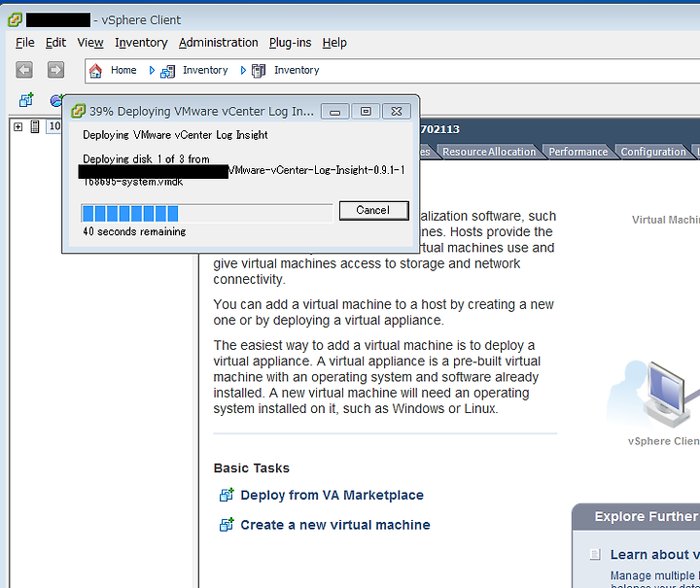Open the Administration menu
This screenshot has height=588, width=700.
pyautogui.click(x=219, y=43)
